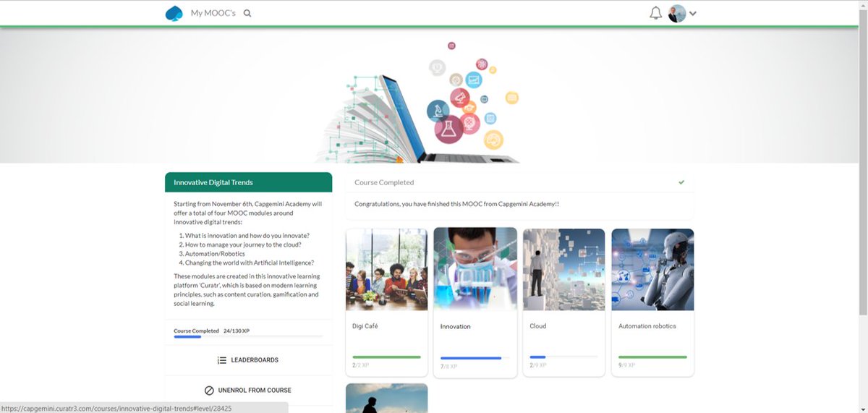This screenshot has height=413, width=868.
Task: Click the Innovation card title
Action: 456,327
